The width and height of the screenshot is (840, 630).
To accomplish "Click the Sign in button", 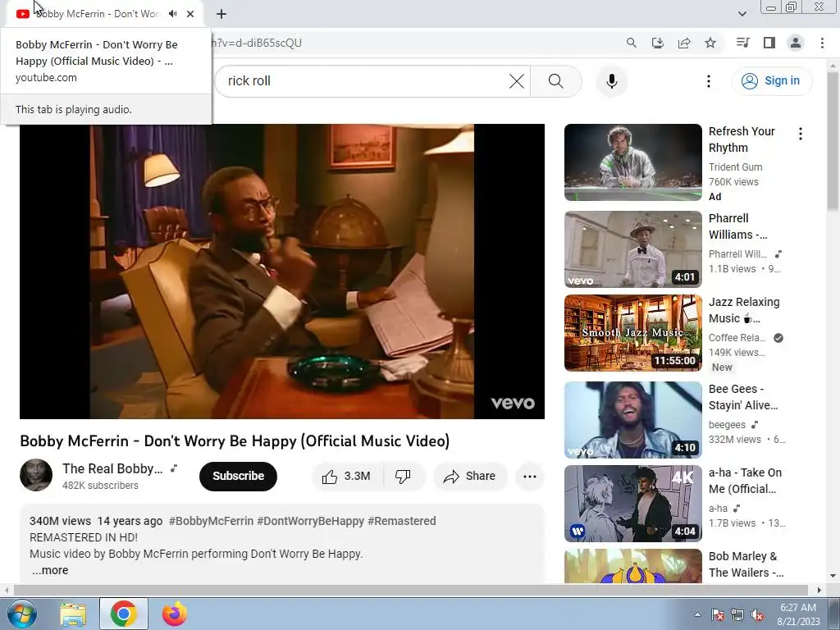I will [x=772, y=81].
